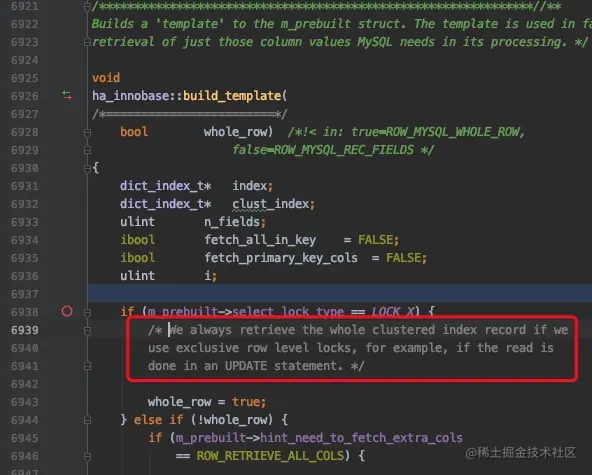The height and width of the screenshot is (475, 592).
Task: Click the 'ulint' type on line 6933
Action: point(137,222)
